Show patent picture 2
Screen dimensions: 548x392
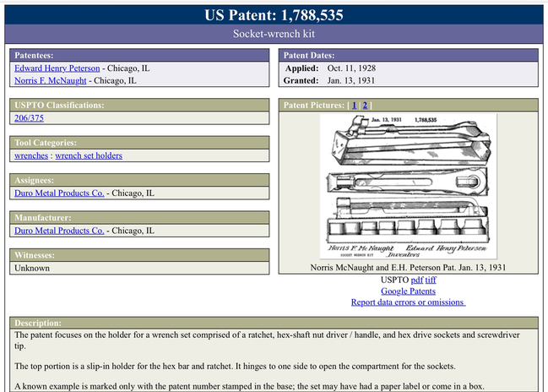(x=365, y=106)
